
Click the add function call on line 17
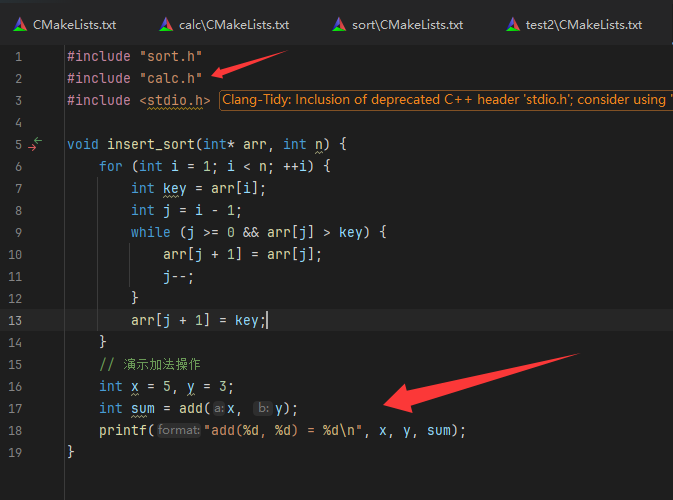pos(195,409)
